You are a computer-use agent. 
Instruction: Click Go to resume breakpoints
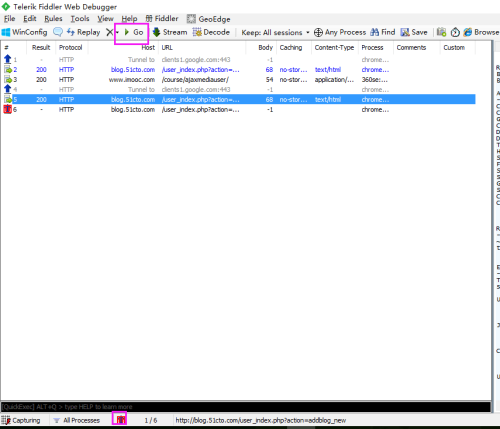pyautogui.click(x=134, y=32)
